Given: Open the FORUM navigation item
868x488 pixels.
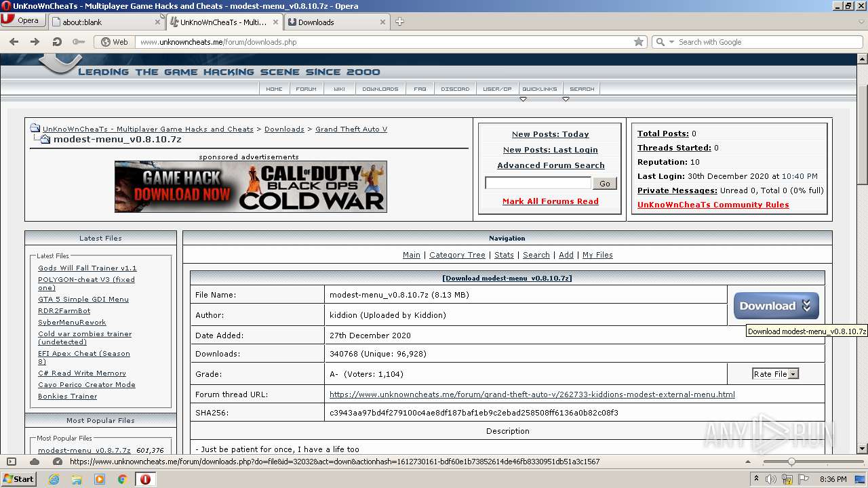Looking at the screenshot, I should coord(306,89).
